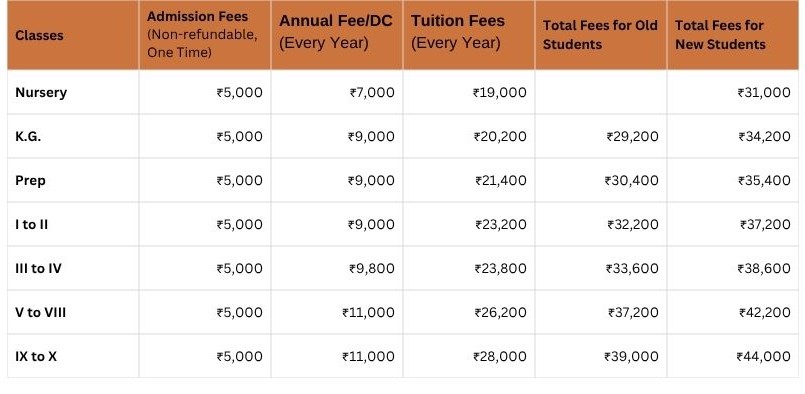Select the Prep class row label

point(30,181)
